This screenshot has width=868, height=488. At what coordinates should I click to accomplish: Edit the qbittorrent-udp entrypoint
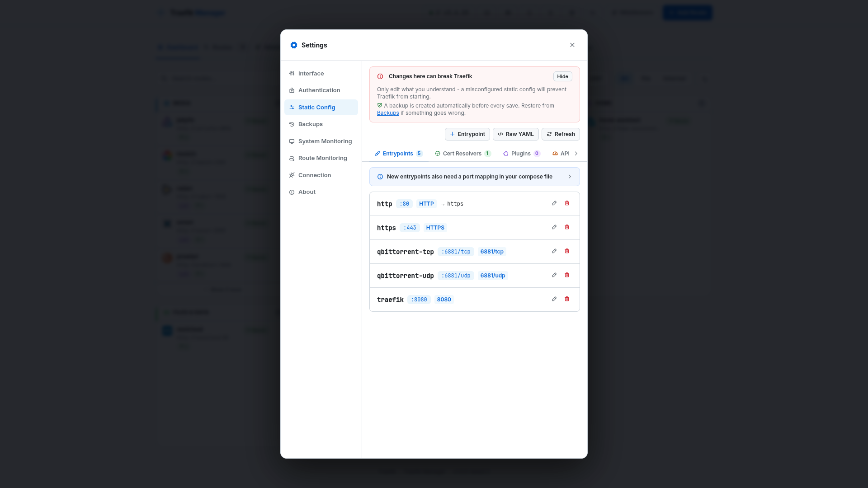point(554,275)
